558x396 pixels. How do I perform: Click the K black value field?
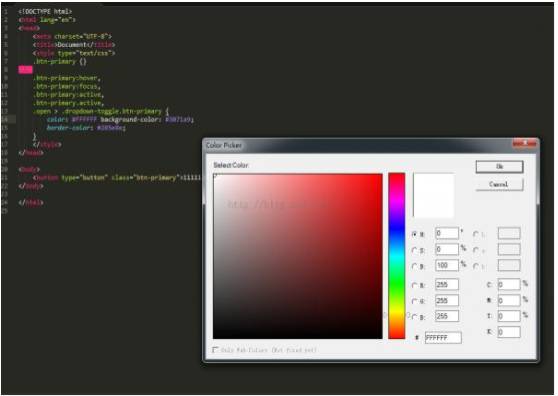tap(509, 332)
